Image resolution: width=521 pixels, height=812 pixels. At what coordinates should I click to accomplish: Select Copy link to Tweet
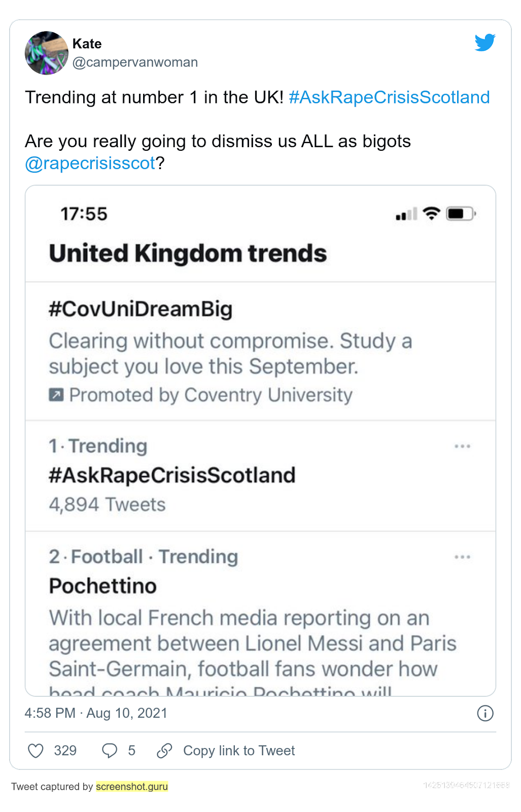(x=238, y=751)
